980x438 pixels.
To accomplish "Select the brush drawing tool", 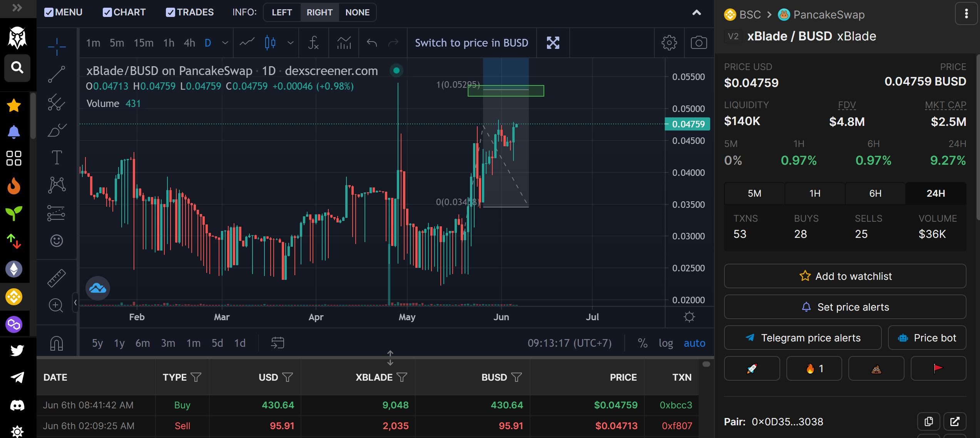I will point(57,130).
